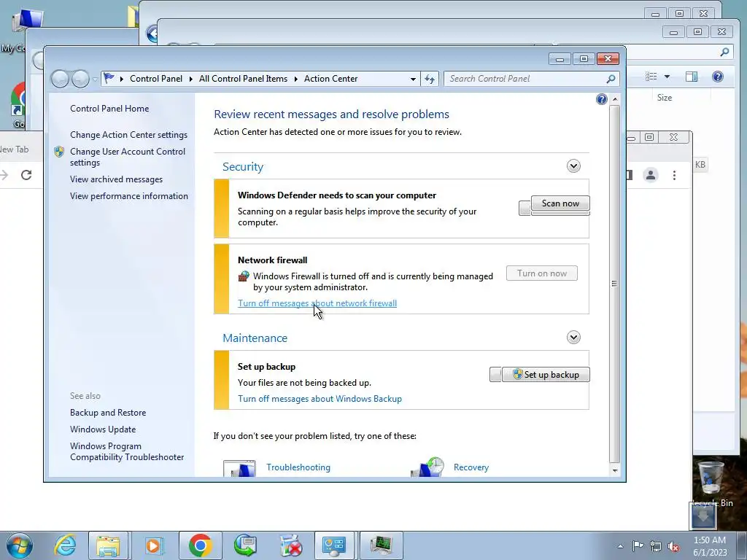The height and width of the screenshot is (560, 747).
Task: Click the Action Center flag in system tray
Action: [x=638, y=545]
